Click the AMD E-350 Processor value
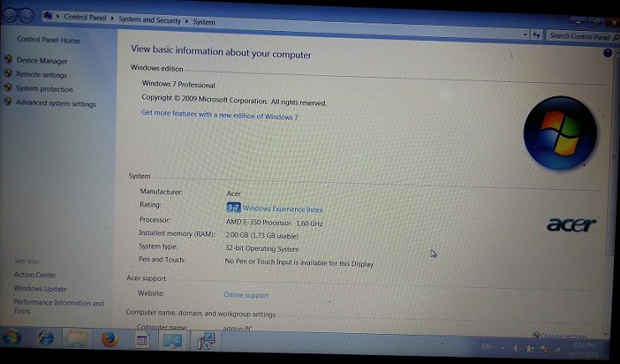 coord(274,223)
